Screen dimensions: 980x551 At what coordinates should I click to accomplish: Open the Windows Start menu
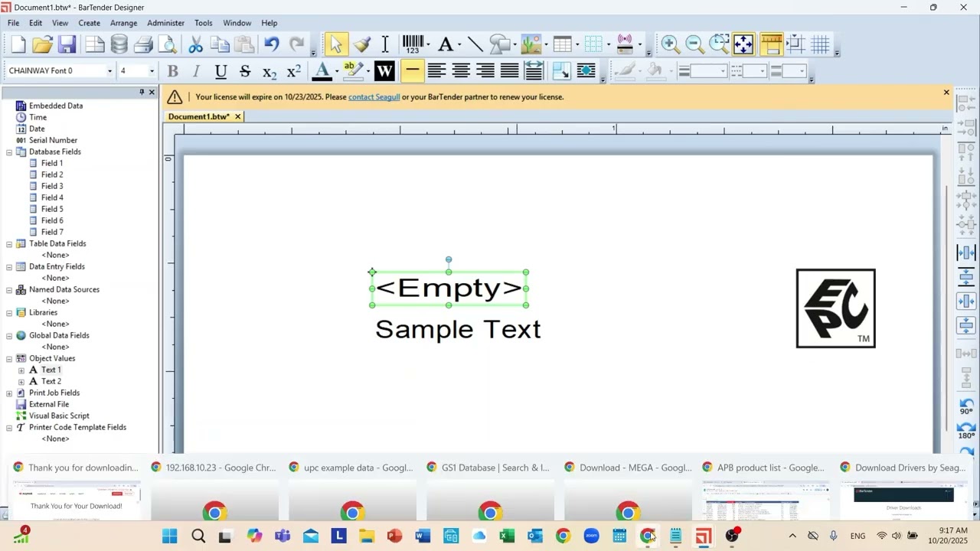170,536
